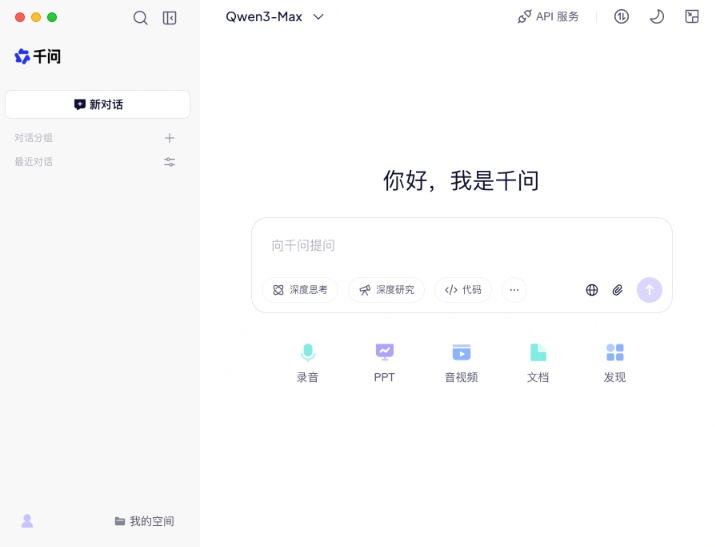Screen dimensions: 715x547
Task: Enable 深度研究 mode
Action: [x=386, y=290]
